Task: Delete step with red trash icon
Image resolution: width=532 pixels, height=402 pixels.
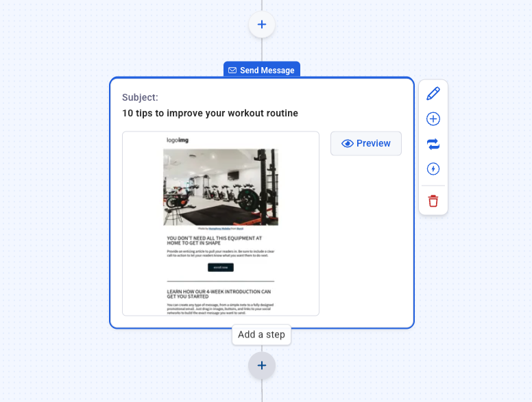Action: tap(433, 201)
